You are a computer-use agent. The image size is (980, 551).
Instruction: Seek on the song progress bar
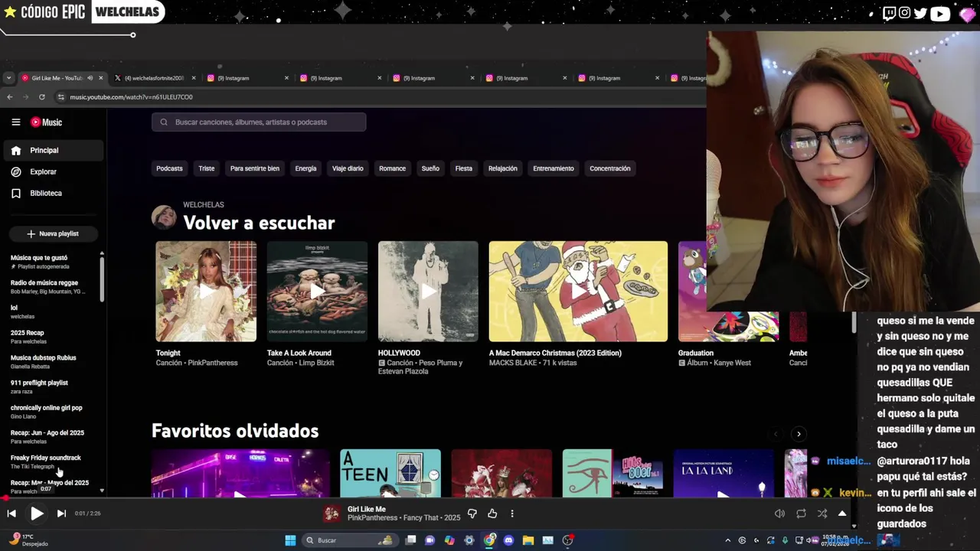click(x=429, y=498)
